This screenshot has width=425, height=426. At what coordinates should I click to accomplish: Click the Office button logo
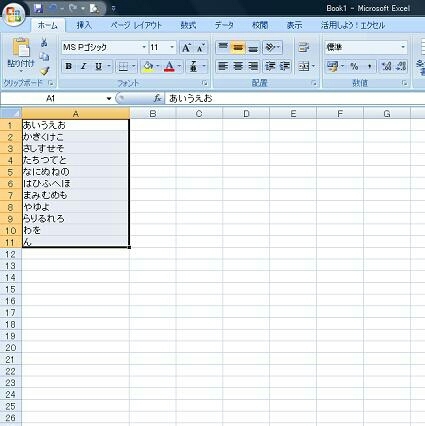14,14
